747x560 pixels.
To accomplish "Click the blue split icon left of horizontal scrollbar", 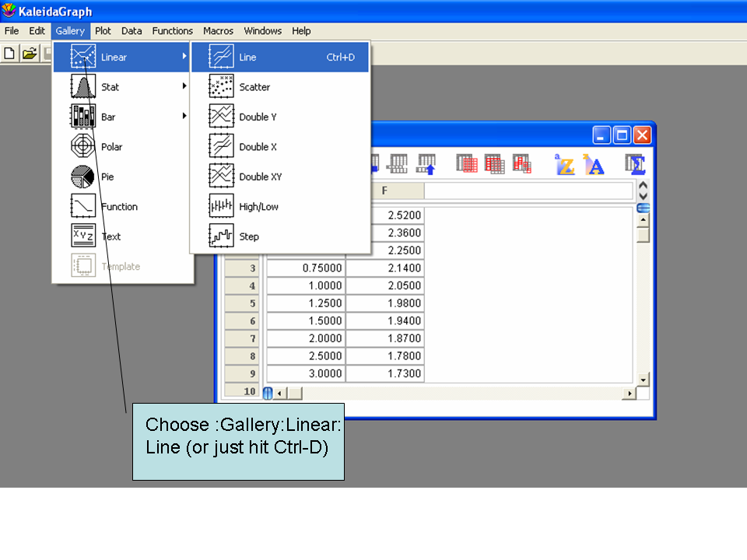I will click(268, 394).
